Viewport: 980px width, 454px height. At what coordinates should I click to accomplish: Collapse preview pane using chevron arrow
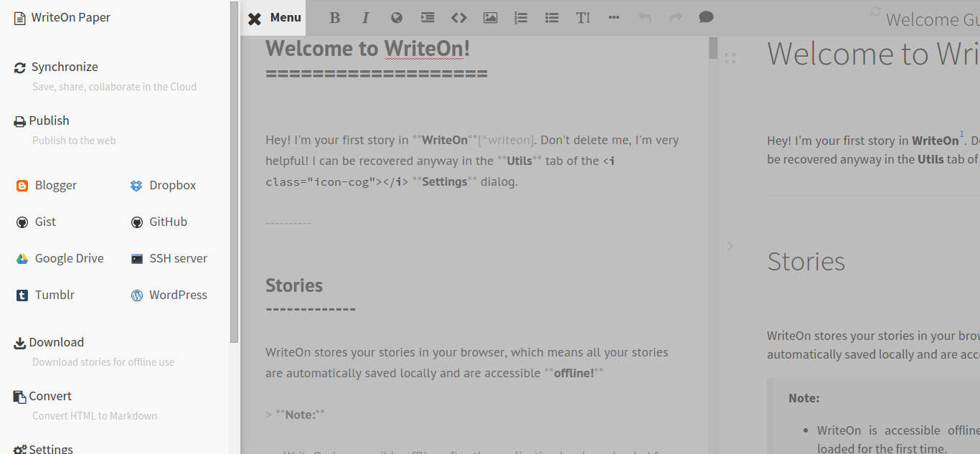pyautogui.click(x=730, y=246)
